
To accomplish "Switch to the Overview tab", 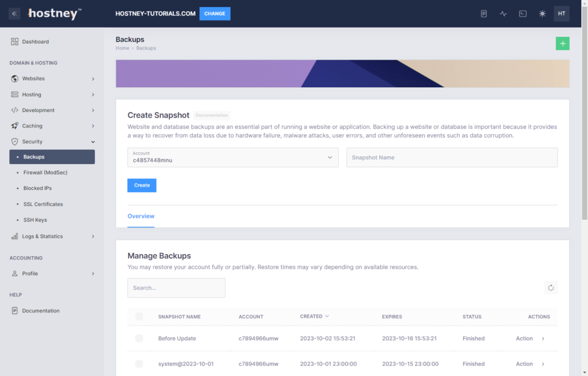I will pos(141,216).
